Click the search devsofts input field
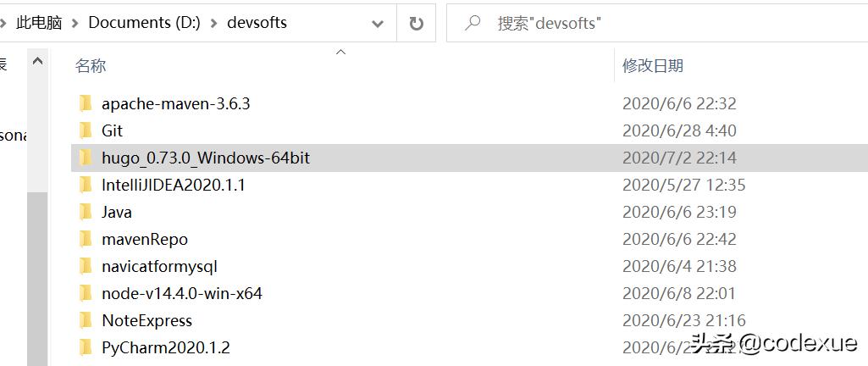The width and height of the screenshot is (868, 366). (661, 23)
